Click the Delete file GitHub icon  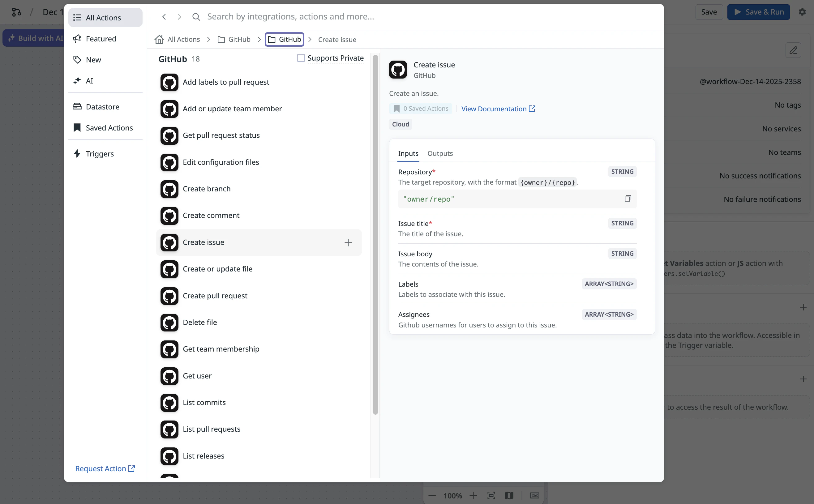pos(169,323)
